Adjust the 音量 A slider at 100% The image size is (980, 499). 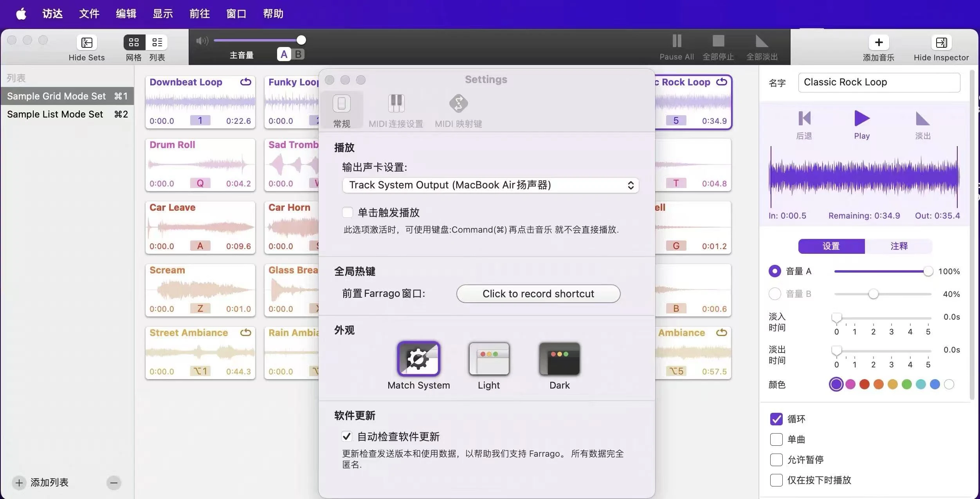(x=883, y=271)
